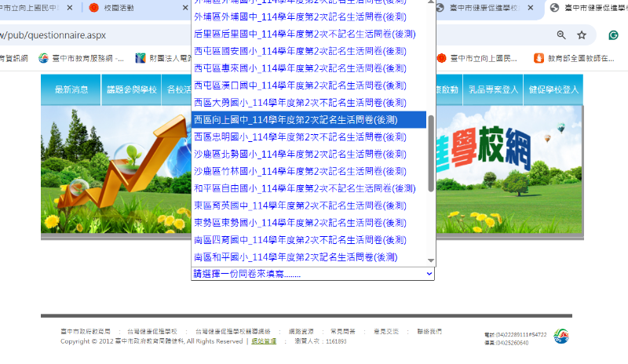The width and height of the screenshot is (628, 364).
Task: Click the dropdown list scrollbar down arrow
Action: click(x=431, y=260)
